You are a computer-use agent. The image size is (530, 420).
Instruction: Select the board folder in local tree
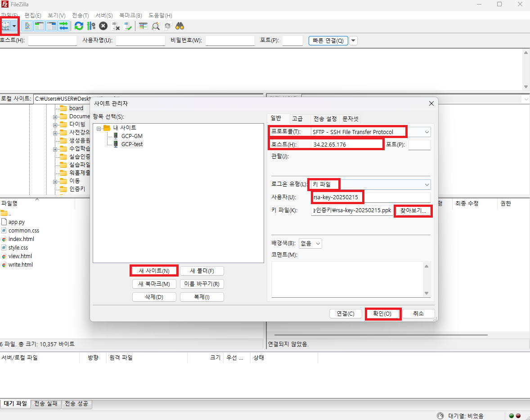(76, 108)
